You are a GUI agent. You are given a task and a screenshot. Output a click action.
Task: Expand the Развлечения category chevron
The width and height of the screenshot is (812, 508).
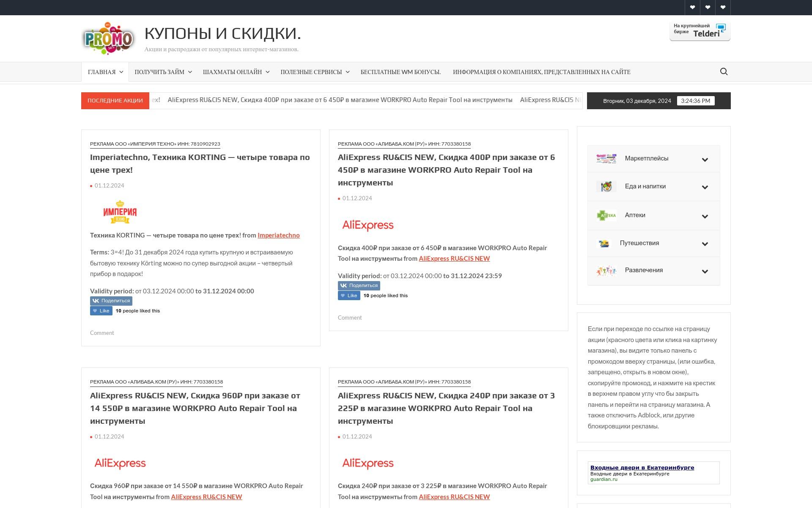point(705,271)
